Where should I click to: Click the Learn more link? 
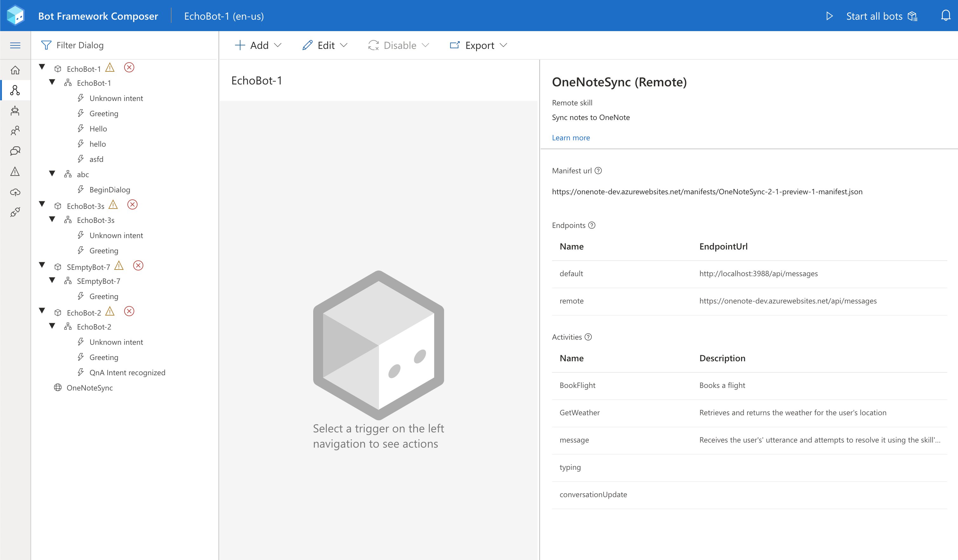570,137
